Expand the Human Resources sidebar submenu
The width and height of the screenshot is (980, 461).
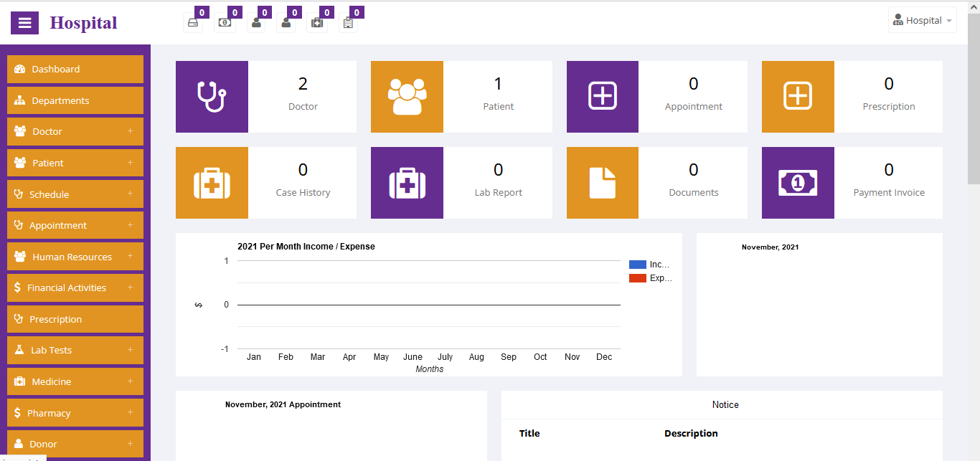point(130,256)
